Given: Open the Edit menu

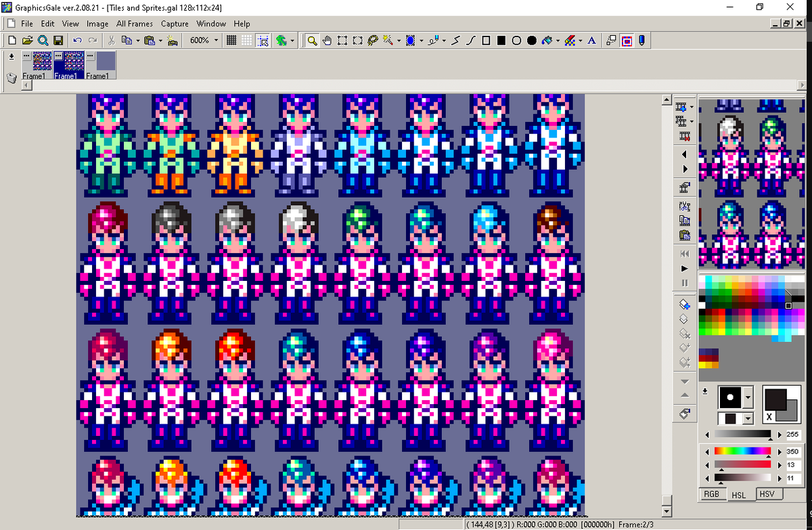Looking at the screenshot, I should [47, 24].
